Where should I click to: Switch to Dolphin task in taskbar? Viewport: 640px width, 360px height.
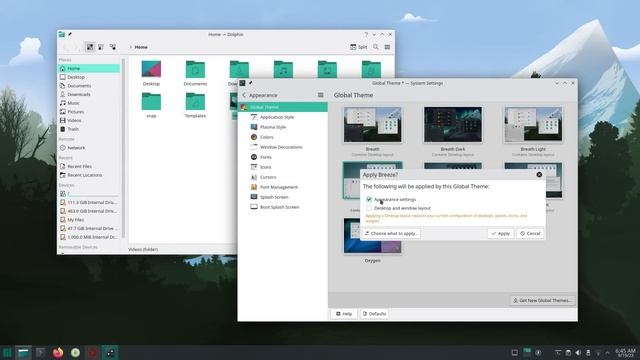(x=23, y=353)
